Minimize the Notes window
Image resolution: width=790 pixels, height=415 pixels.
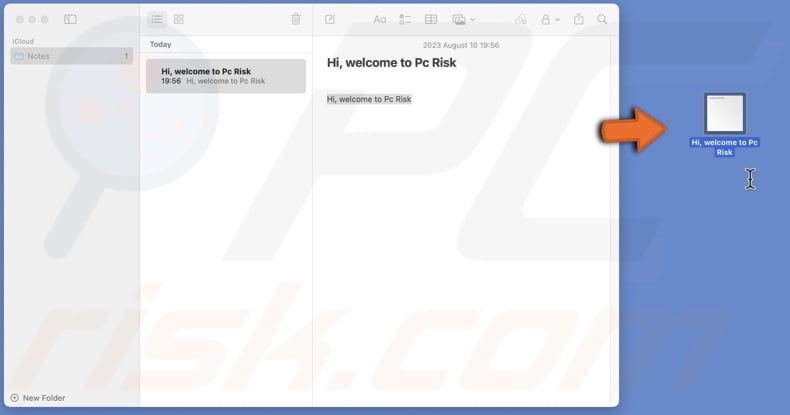click(x=32, y=20)
